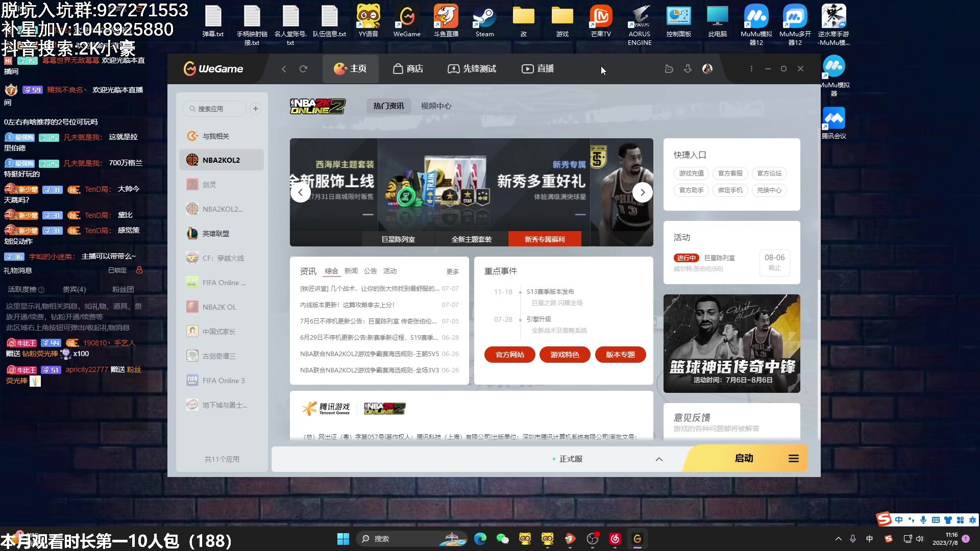Open the launch options hamburger menu
This screenshot has width=980, height=551.
point(793,459)
